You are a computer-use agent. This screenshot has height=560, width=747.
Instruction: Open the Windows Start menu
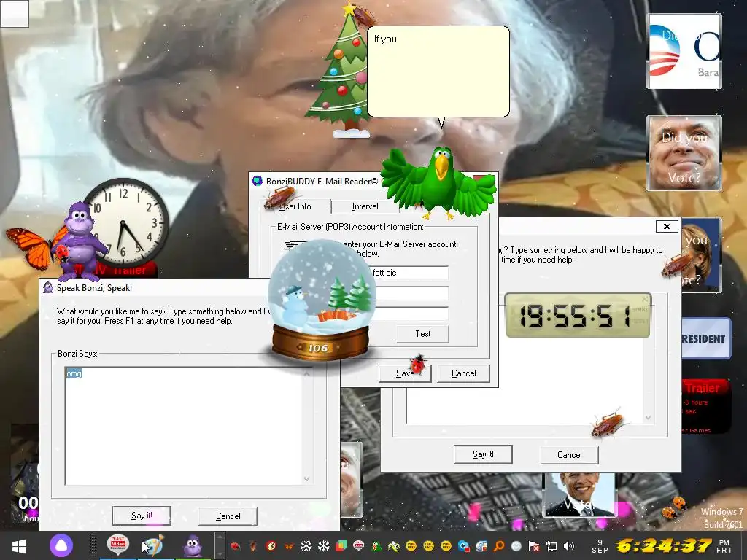pyautogui.click(x=19, y=545)
